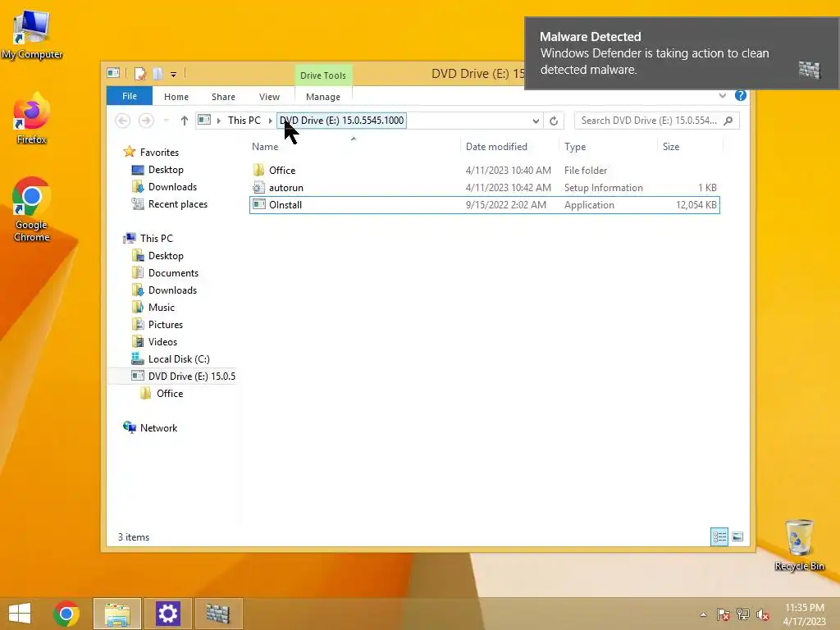The width and height of the screenshot is (840, 630).
Task: Open Pictures under This PC
Action: click(x=166, y=325)
